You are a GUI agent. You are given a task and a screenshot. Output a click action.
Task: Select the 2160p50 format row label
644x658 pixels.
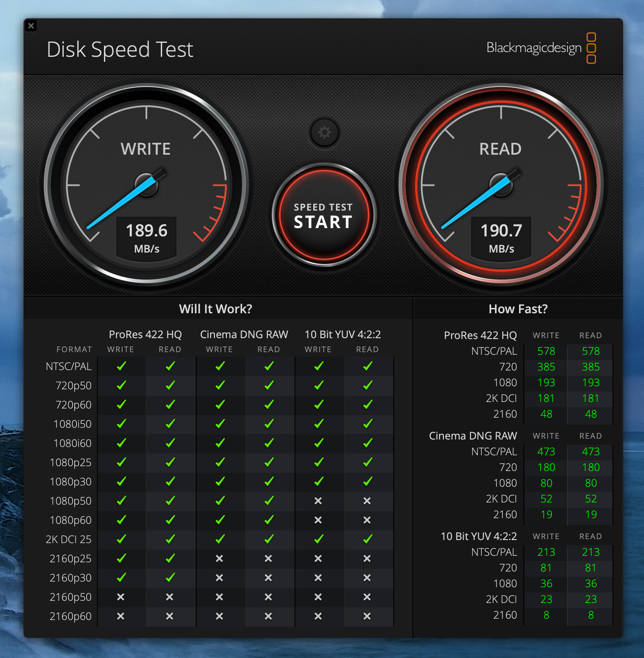pyautogui.click(x=71, y=597)
